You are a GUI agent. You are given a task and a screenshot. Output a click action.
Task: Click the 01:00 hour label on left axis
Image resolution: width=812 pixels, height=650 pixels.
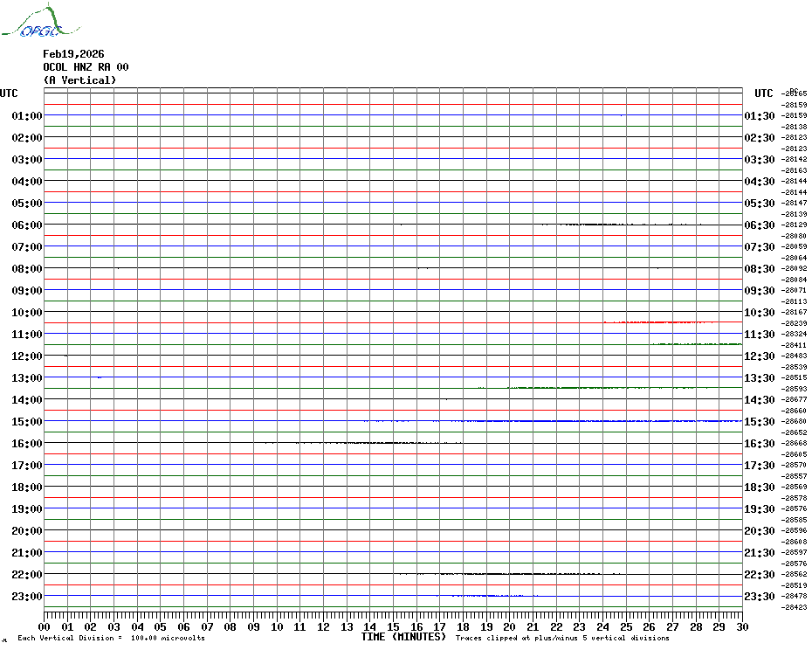coord(27,116)
